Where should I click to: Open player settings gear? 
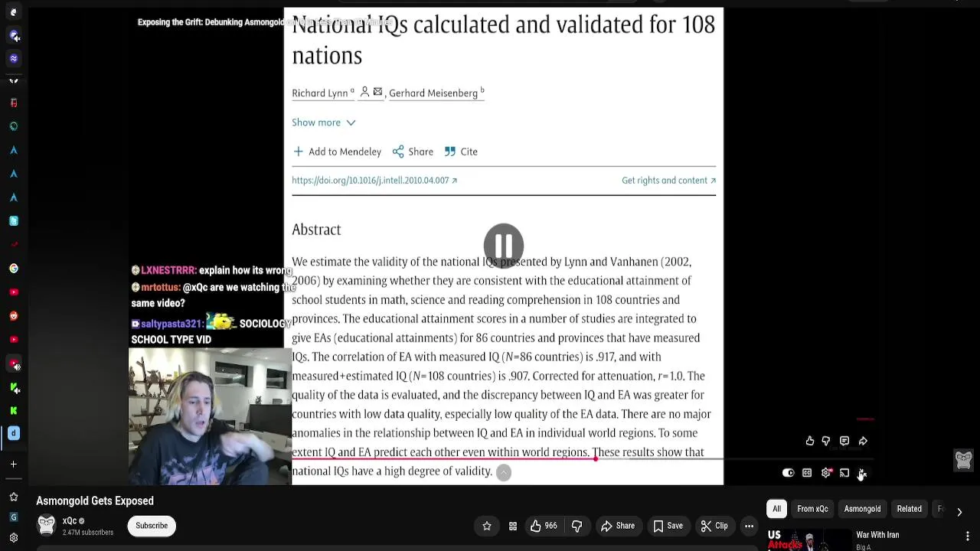point(825,473)
